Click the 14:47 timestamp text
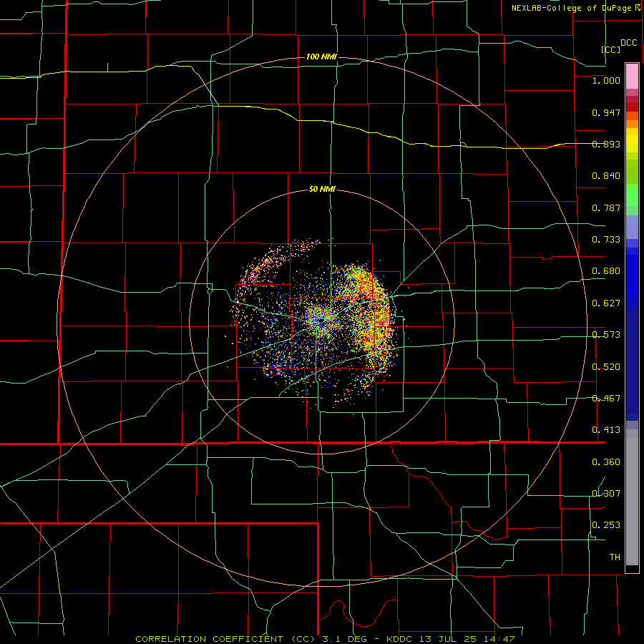644x644 pixels. 499,639
